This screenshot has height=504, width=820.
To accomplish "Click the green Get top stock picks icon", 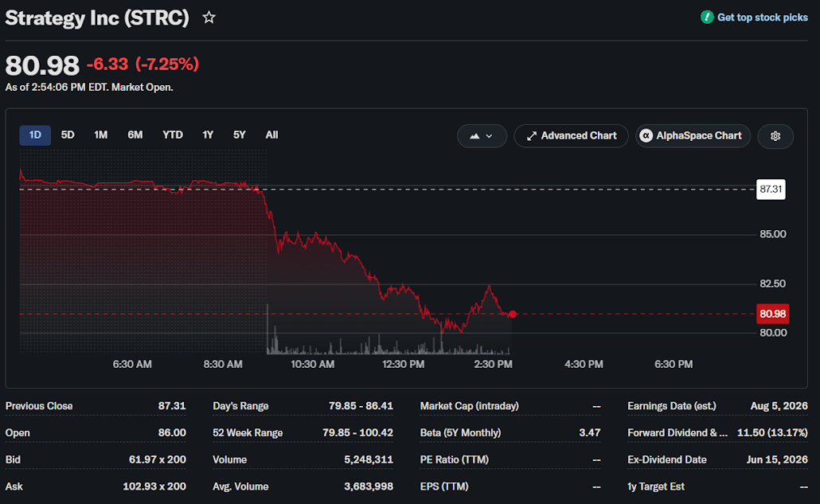I will (706, 18).
